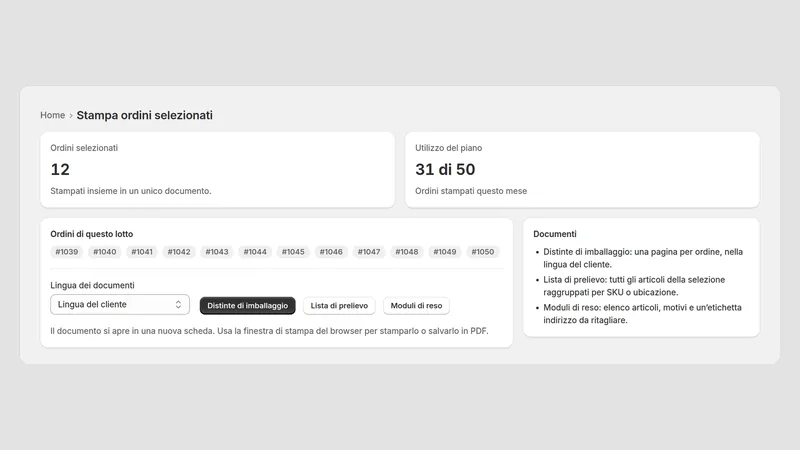The width and height of the screenshot is (800, 450).
Task: Select order tag #1049
Action: pos(445,252)
